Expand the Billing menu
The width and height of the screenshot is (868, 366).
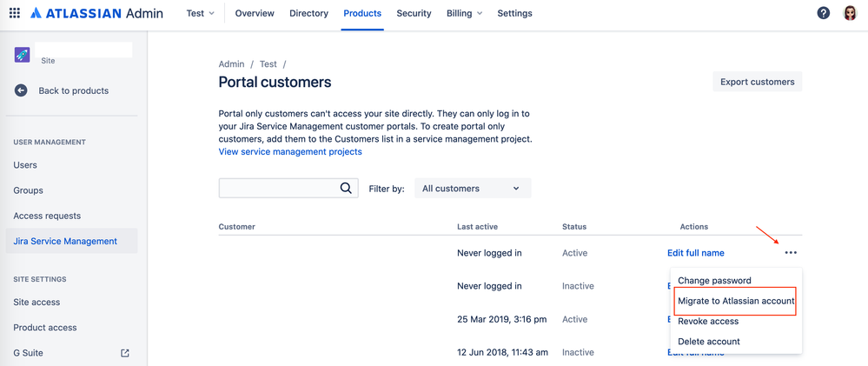pos(464,13)
